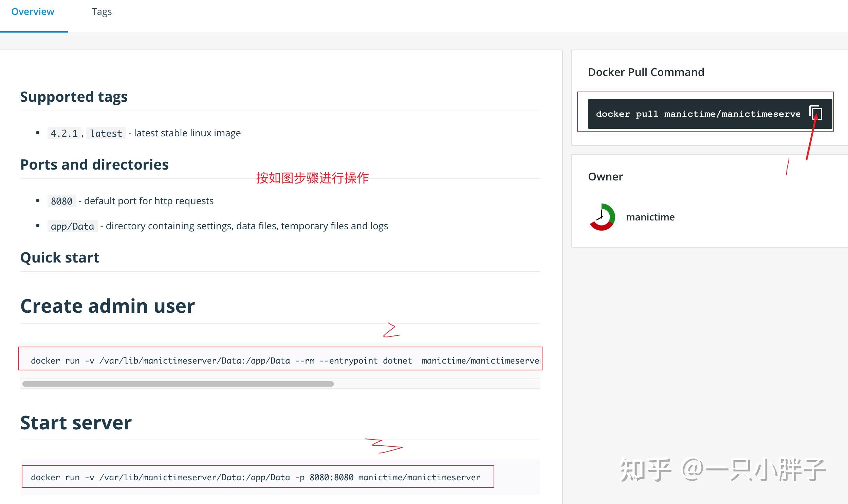Click the Create admin user heading
This screenshot has width=848, height=504.
[107, 305]
